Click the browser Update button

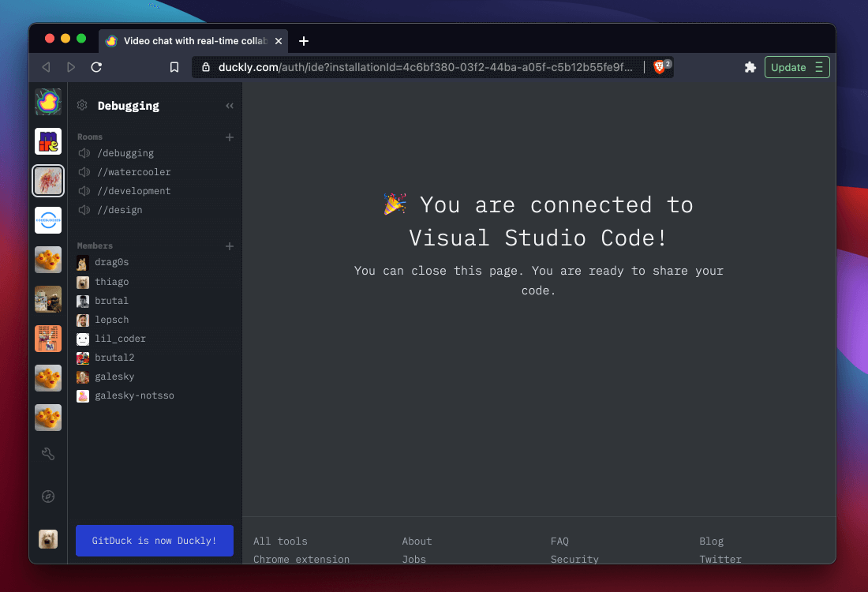[x=788, y=67]
